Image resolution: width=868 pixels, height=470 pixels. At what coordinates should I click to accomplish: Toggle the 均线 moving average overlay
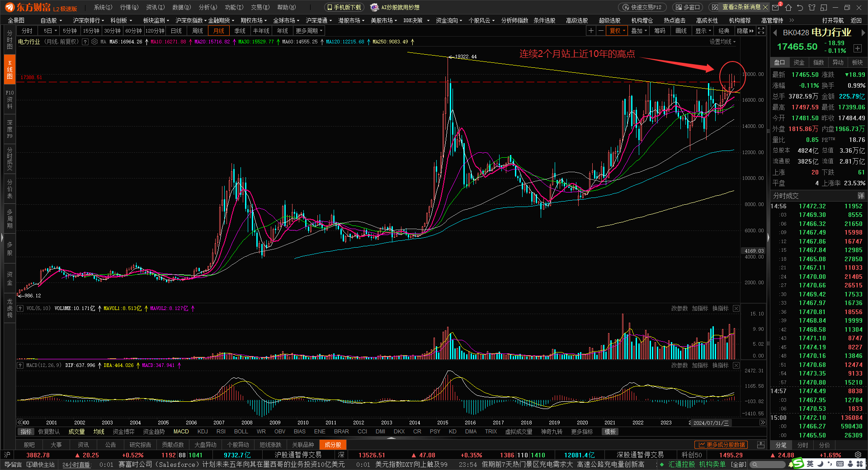[99, 432]
